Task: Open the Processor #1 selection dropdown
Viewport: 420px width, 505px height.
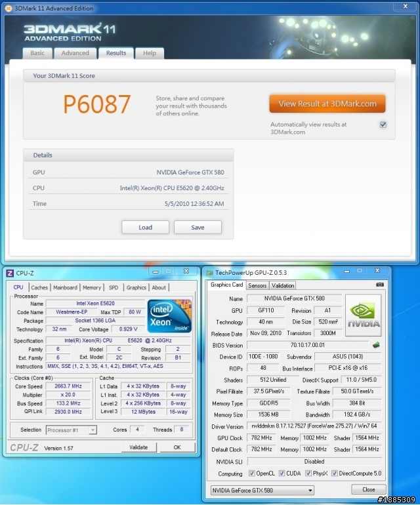Action: [72, 430]
